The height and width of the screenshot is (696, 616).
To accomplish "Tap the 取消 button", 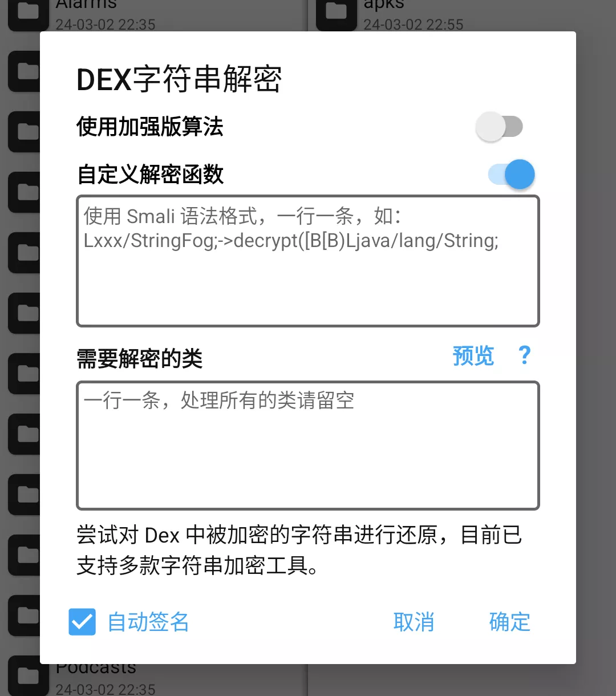I will click(414, 622).
